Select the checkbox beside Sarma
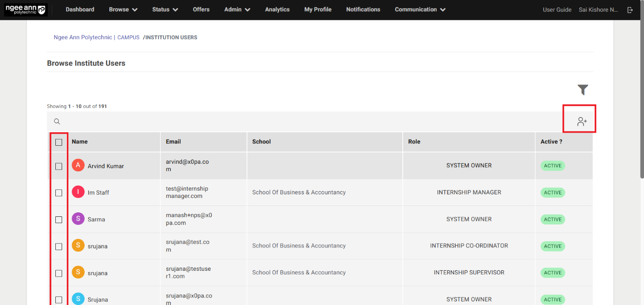644x305 pixels. (59, 220)
